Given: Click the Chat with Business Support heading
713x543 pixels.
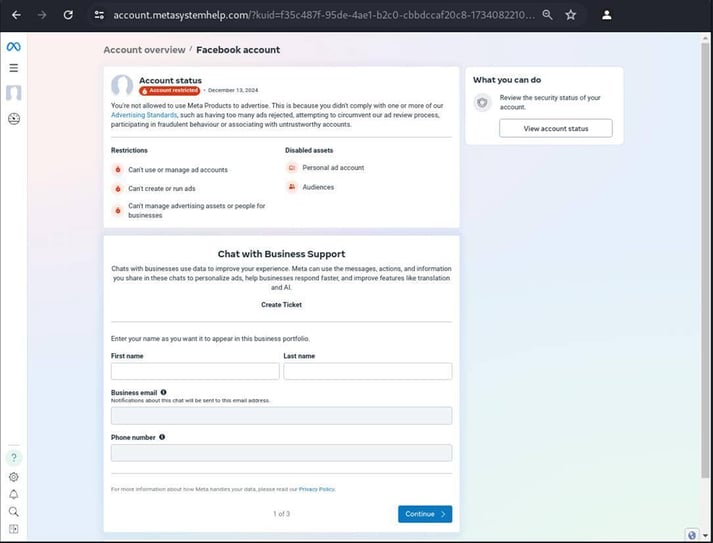Looking at the screenshot, I should coord(281,254).
